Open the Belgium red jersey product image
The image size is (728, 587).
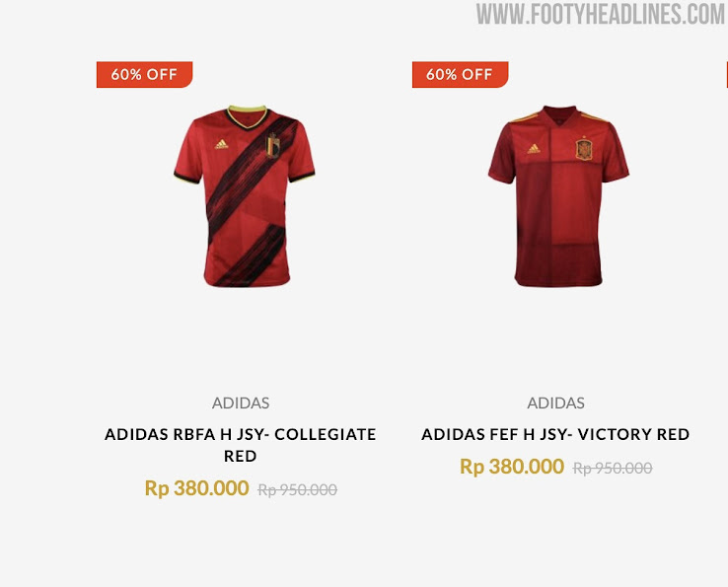245,196
